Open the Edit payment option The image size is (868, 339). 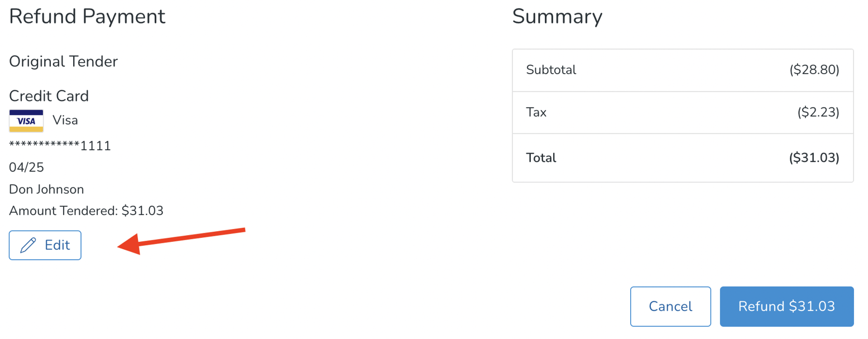click(x=45, y=245)
